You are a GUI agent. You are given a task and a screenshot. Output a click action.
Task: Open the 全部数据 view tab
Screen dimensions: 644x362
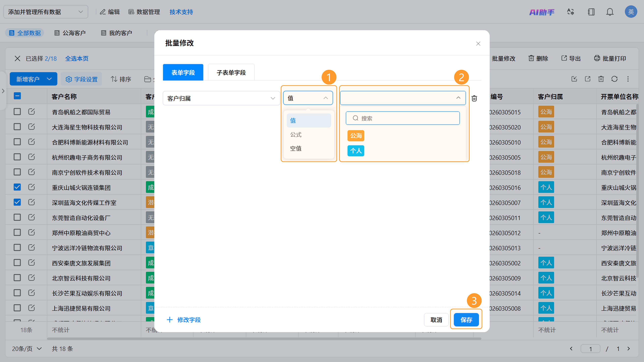point(25,33)
